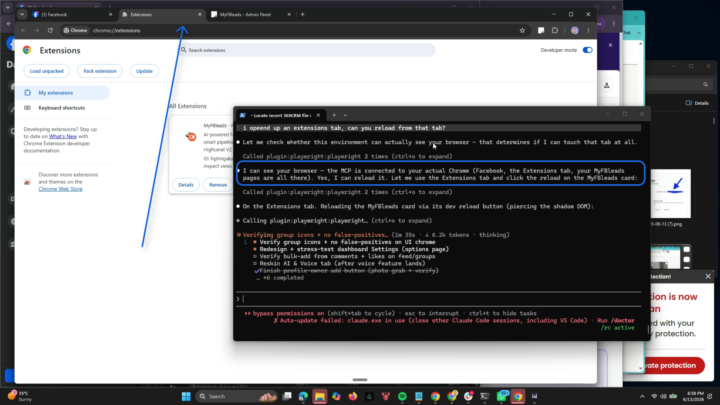
Task: Click the Chrome back arrow
Action: pos(23,31)
